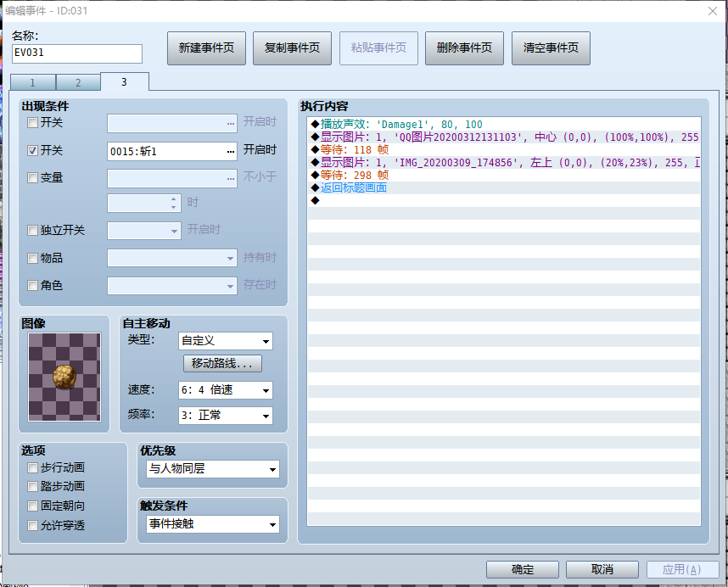Select the 显示图片 'IMG_20200309_174856' command line
Viewport: 728px width, 587px height.
click(504, 162)
